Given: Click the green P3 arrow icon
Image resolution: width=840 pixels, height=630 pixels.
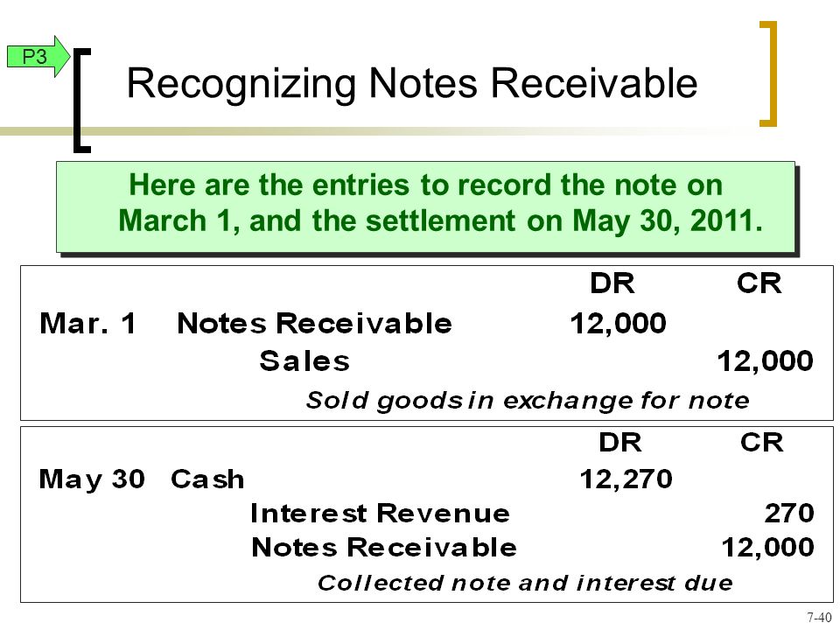Looking at the screenshot, I should (38, 56).
